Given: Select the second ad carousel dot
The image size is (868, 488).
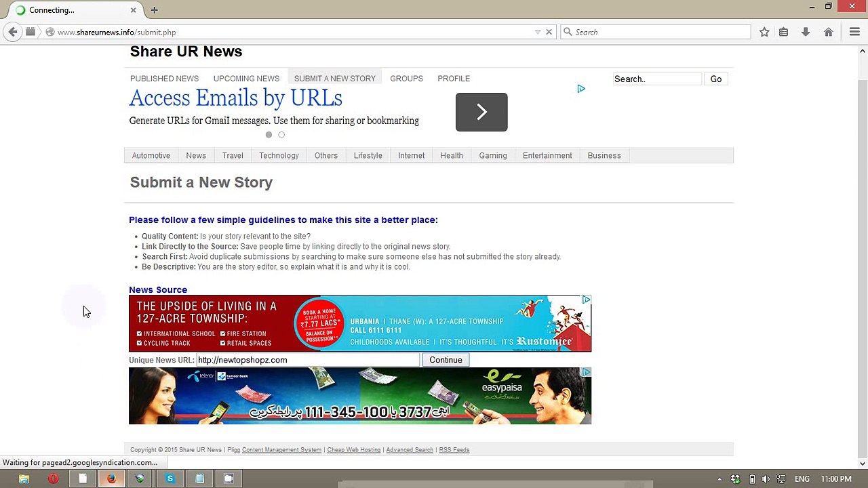Looking at the screenshot, I should 281,135.
